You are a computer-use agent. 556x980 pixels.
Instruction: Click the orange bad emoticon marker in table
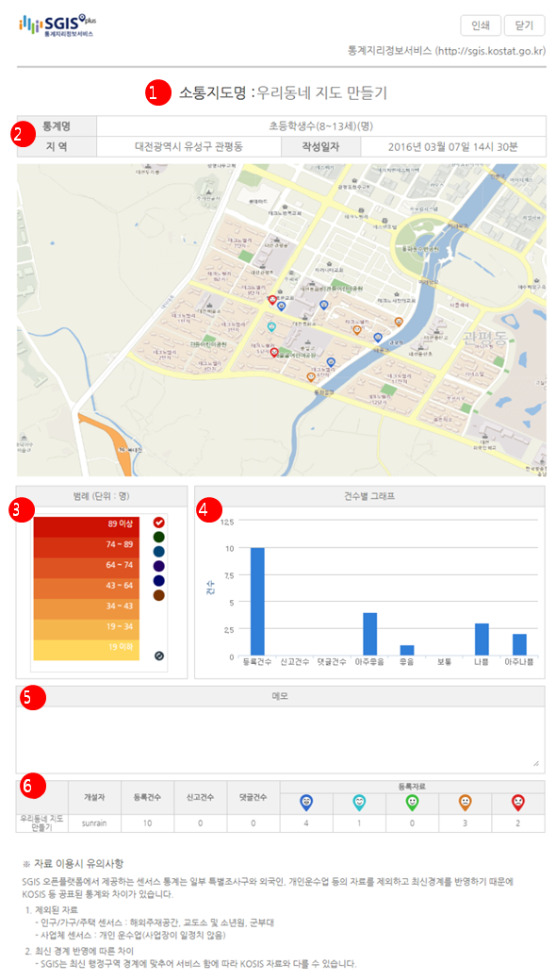click(x=465, y=802)
